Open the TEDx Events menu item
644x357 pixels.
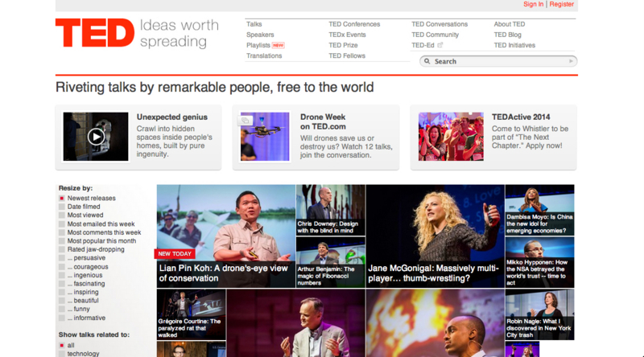point(347,35)
